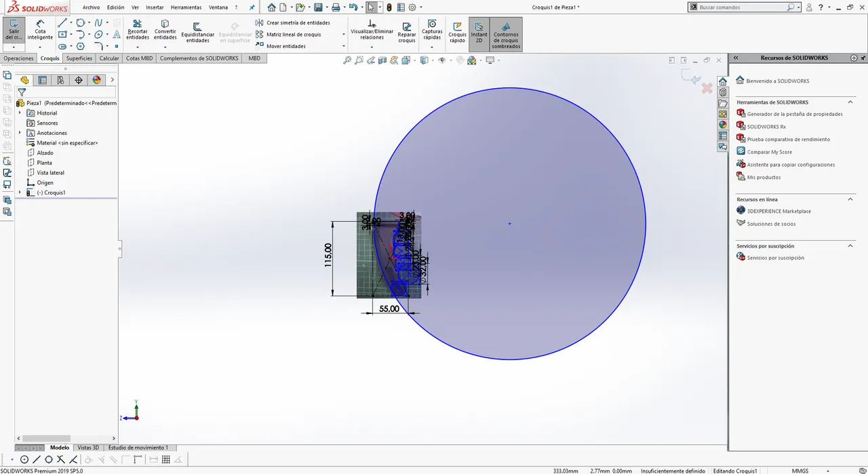The image size is (868, 474).
Task: Switch to Complementos de SOLIDWORKS tab
Action: (199, 58)
